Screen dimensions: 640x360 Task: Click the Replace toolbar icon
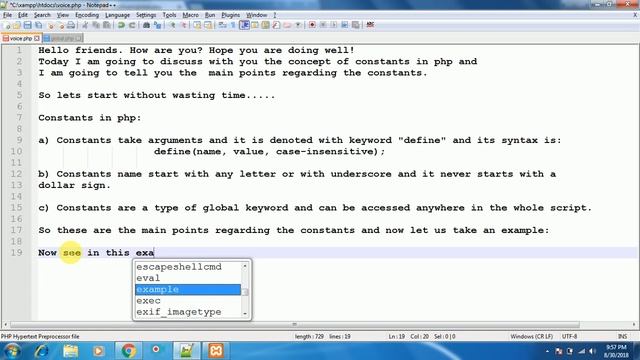click(x=158, y=25)
